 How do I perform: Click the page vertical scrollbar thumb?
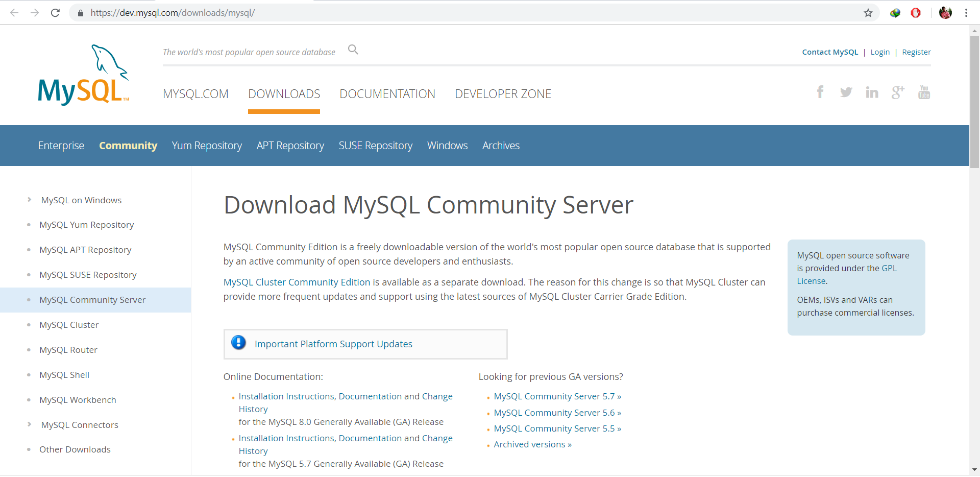tap(974, 101)
